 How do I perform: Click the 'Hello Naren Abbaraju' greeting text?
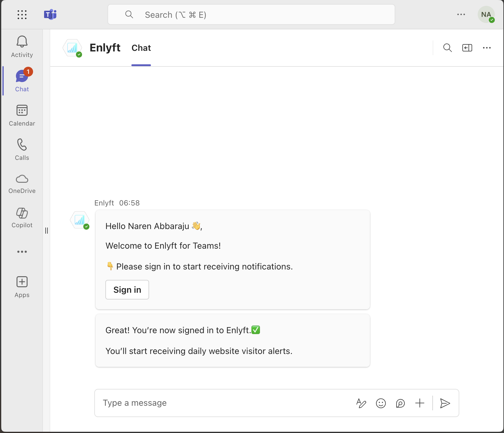(154, 226)
